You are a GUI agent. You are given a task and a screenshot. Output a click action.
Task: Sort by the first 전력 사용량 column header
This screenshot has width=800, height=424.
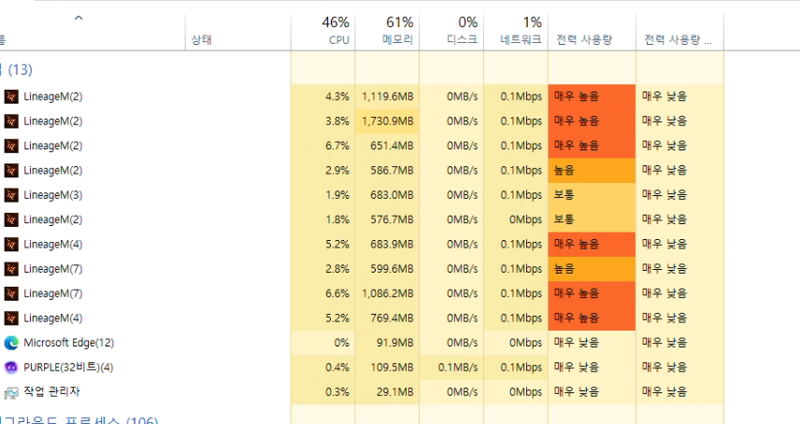[592, 32]
